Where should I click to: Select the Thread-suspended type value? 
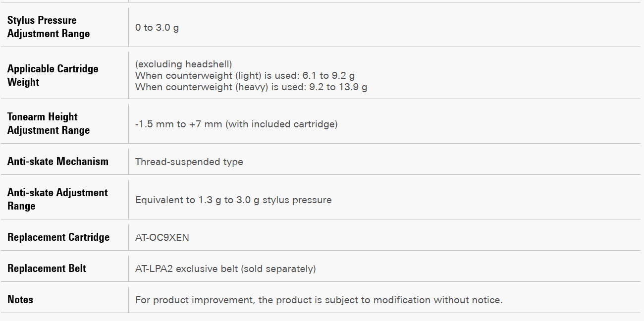coord(189,161)
